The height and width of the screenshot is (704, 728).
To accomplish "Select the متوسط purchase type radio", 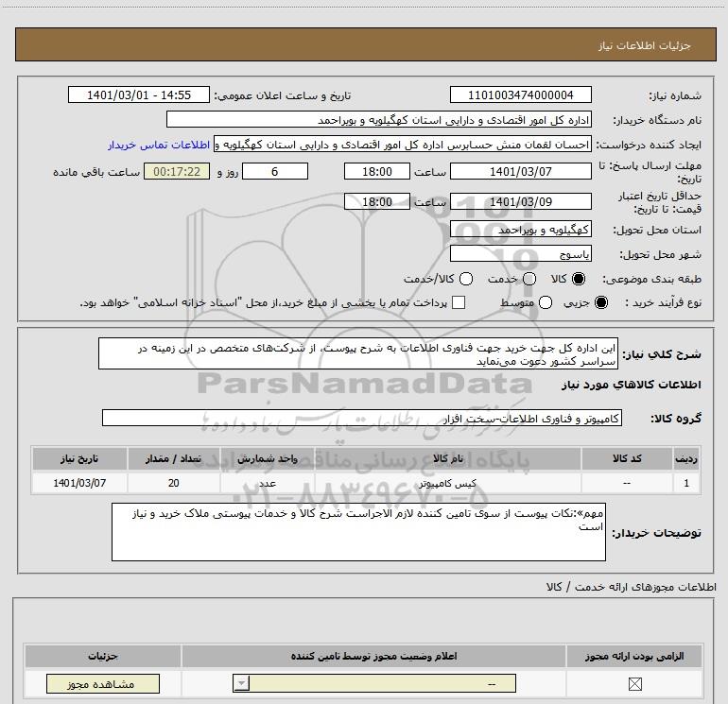I will (546, 302).
